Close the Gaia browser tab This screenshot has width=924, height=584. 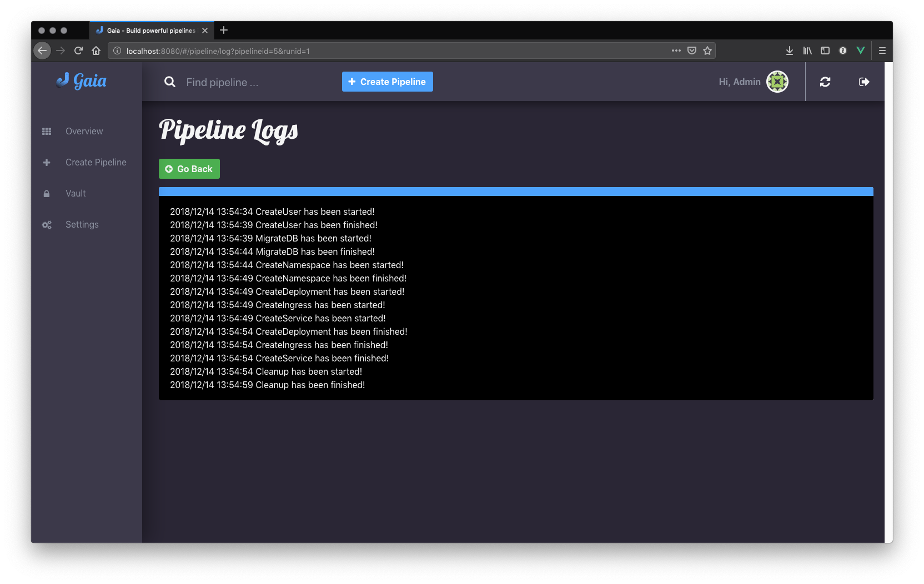point(205,31)
